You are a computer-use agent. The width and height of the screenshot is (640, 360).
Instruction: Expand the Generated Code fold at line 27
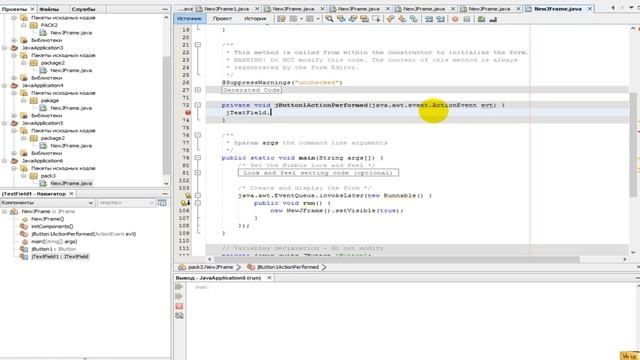coord(198,90)
